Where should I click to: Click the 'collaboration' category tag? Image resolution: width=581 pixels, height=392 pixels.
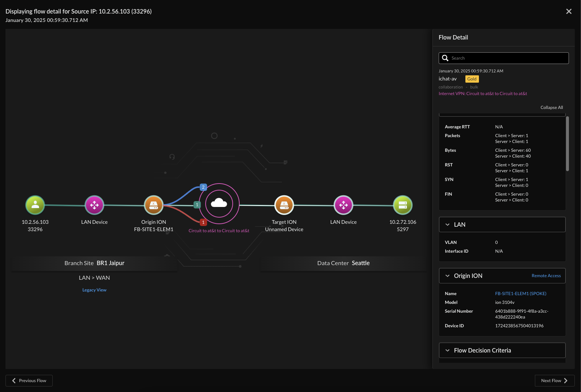(451, 87)
